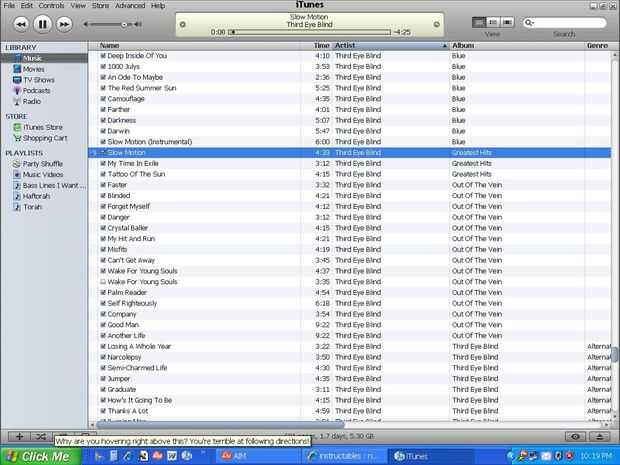Image resolution: width=620 pixels, height=465 pixels.
Task: Click the right circle button in the display
Action: pos(437,25)
